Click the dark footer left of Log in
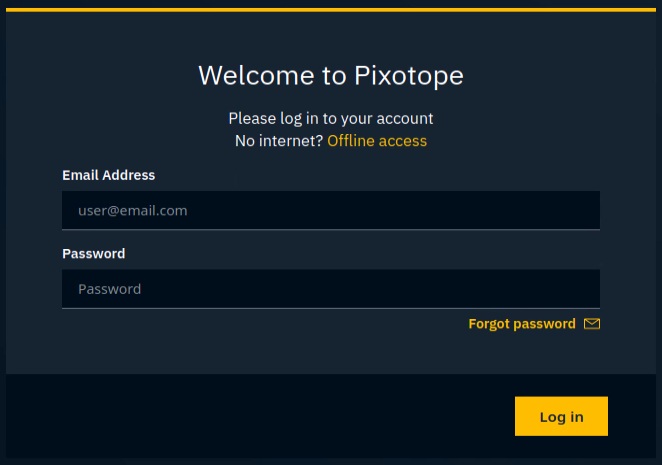 (250, 417)
